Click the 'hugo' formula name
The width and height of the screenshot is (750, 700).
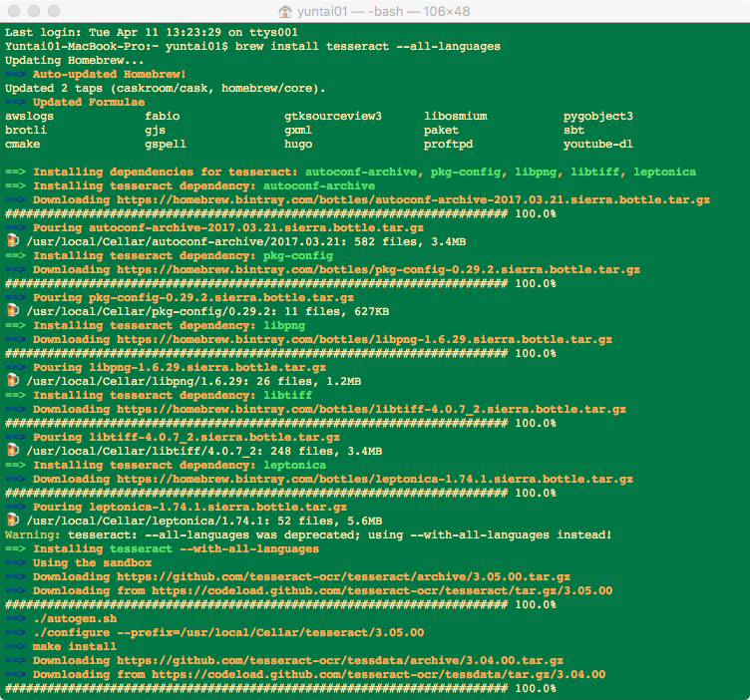pos(298,144)
